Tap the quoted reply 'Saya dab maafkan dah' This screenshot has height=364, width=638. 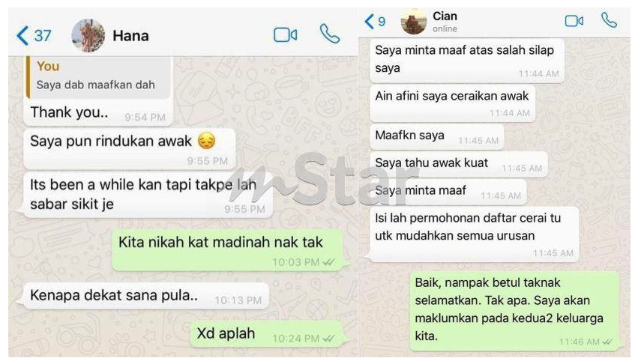coord(98,77)
